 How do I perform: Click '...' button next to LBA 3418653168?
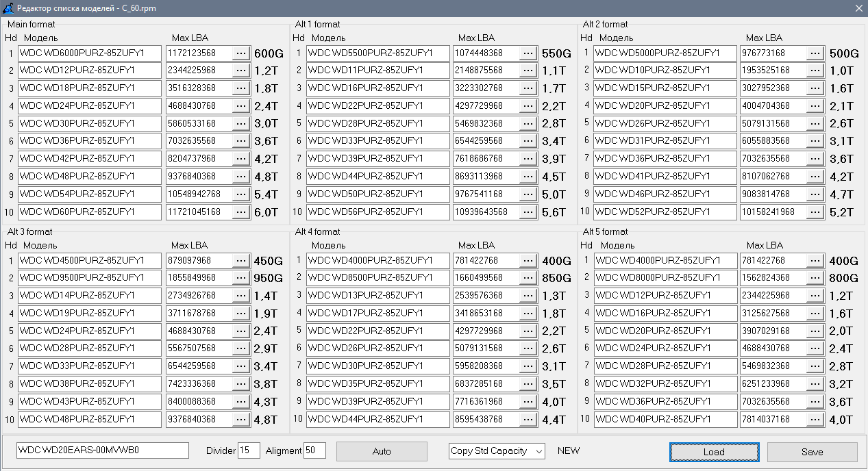pyautogui.click(x=528, y=314)
